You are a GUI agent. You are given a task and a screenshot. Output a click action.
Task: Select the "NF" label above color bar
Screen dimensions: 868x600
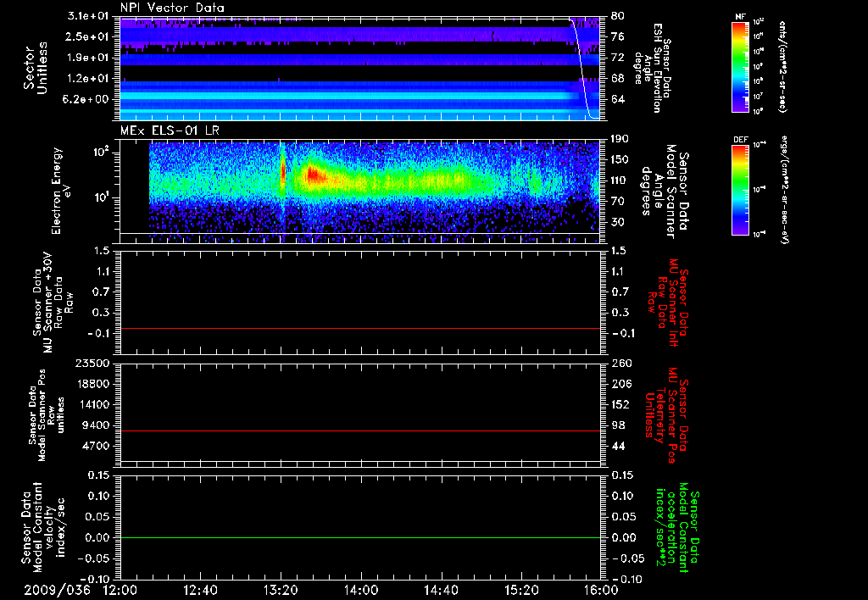tap(740, 17)
